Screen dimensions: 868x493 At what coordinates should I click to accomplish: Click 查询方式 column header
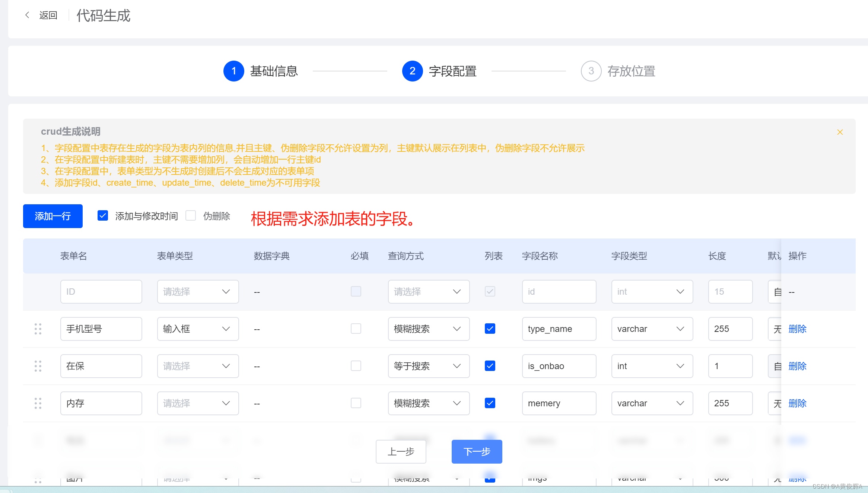406,256
